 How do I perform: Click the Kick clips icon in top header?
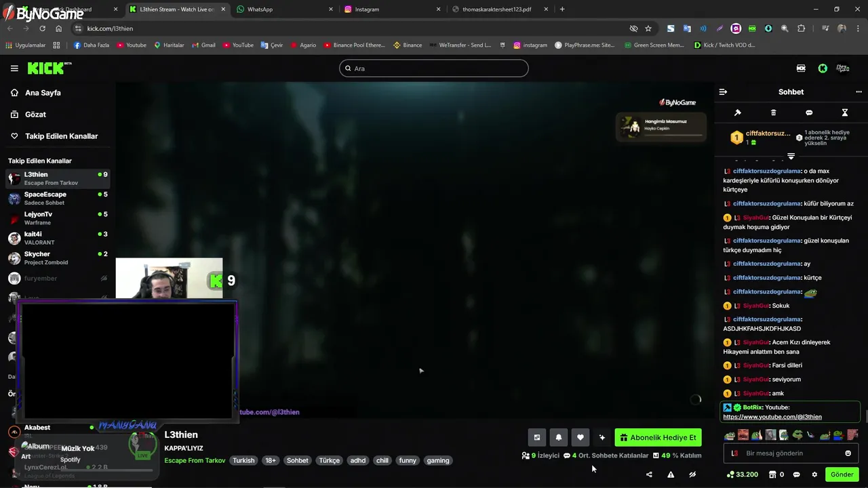[x=801, y=68]
